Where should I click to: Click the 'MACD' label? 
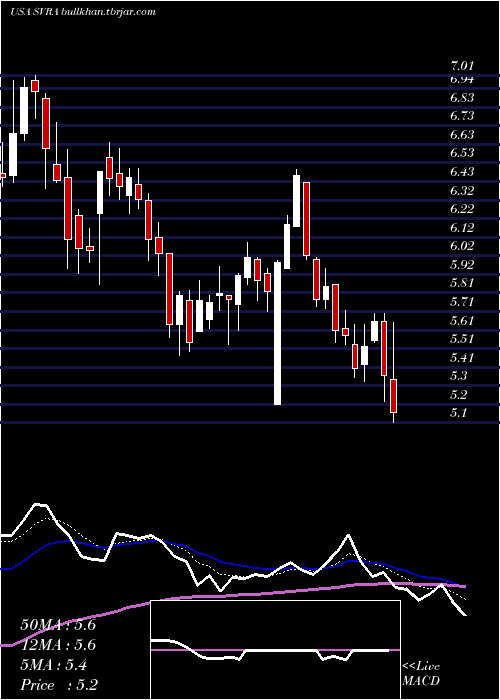point(421,681)
